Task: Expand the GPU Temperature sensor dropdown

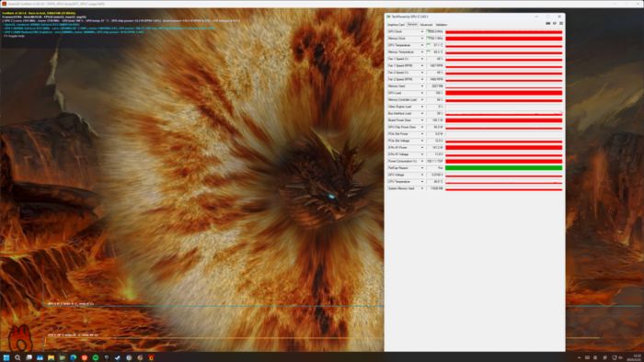Action: 421,45
